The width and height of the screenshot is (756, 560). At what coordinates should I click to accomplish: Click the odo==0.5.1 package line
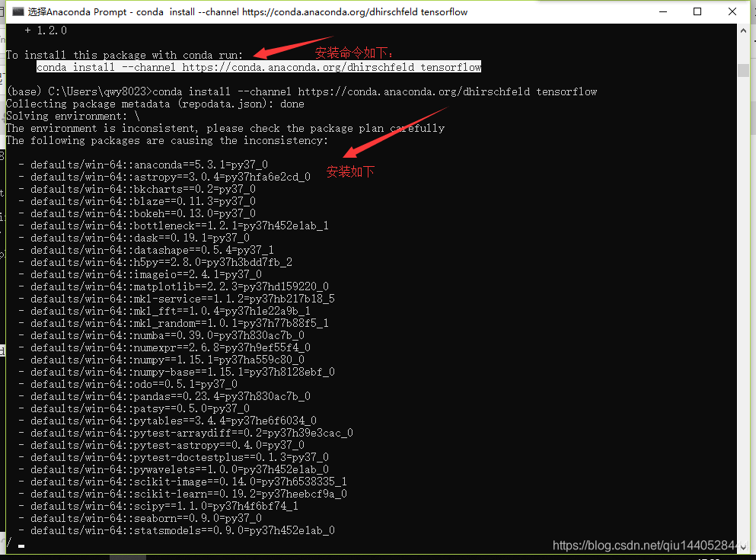128,384
